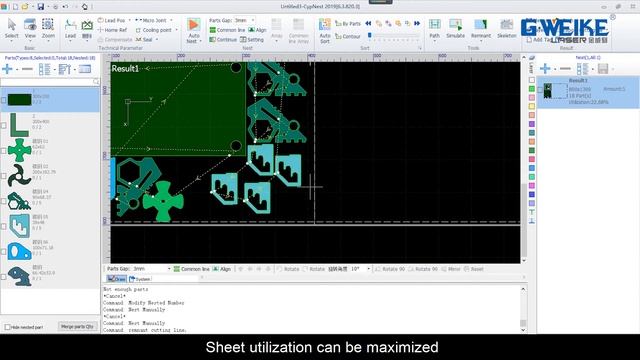Tick checkbox of the green cross-shaped part
Screen dimensions: 640x360
pyautogui.click(x=4, y=151)
